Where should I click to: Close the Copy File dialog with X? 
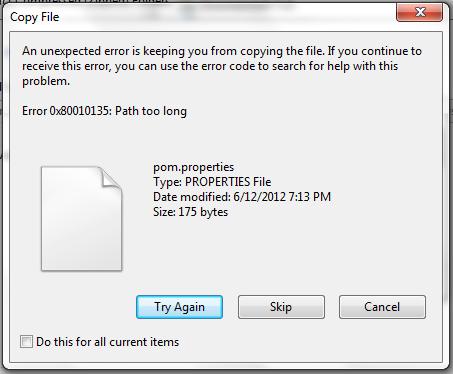pos(419,13)
